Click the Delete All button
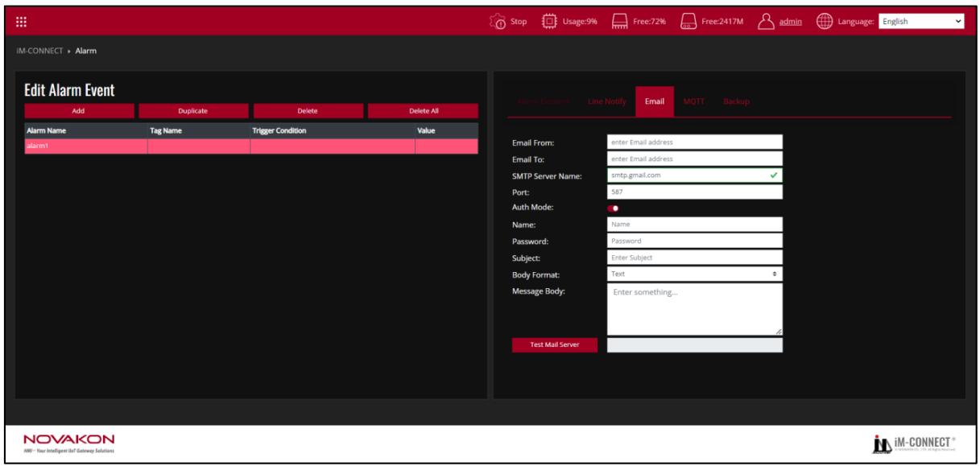980x466 pixels. [x=424, y=111]
